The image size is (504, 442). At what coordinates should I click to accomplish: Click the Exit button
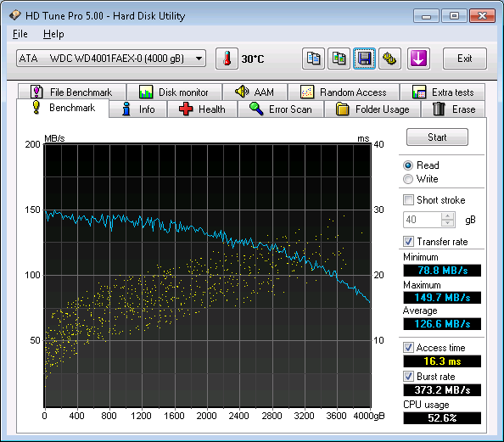click(464, 59)
